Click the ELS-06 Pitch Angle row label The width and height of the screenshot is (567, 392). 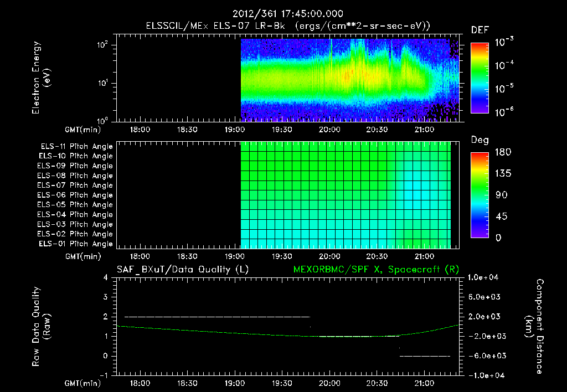[x=75, y=195]
